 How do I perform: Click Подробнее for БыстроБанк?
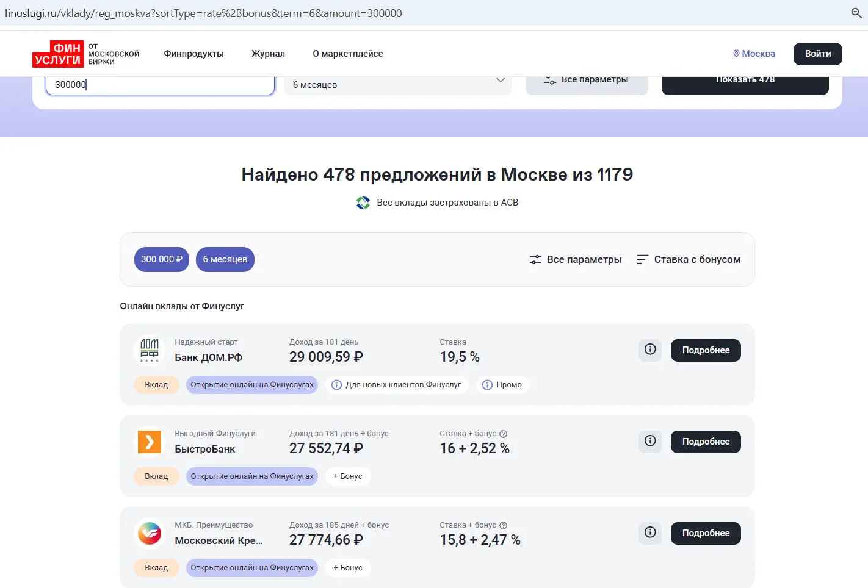tap(706, 442)
